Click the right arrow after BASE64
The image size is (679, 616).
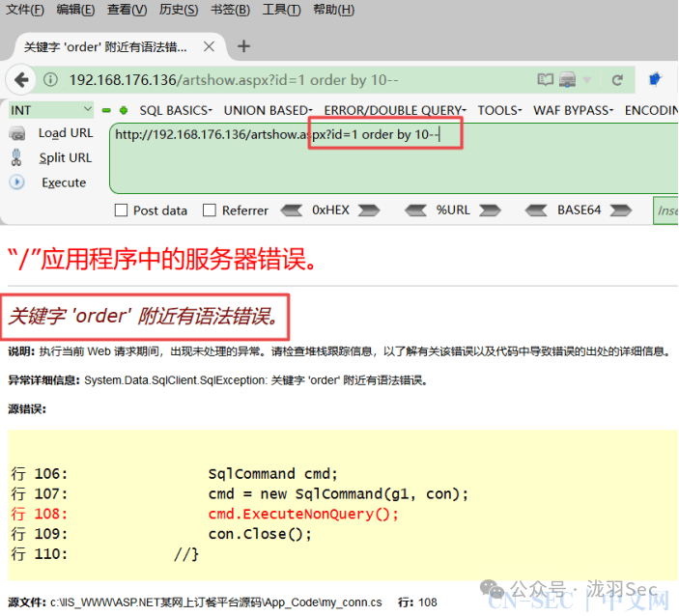pos(620,210)
